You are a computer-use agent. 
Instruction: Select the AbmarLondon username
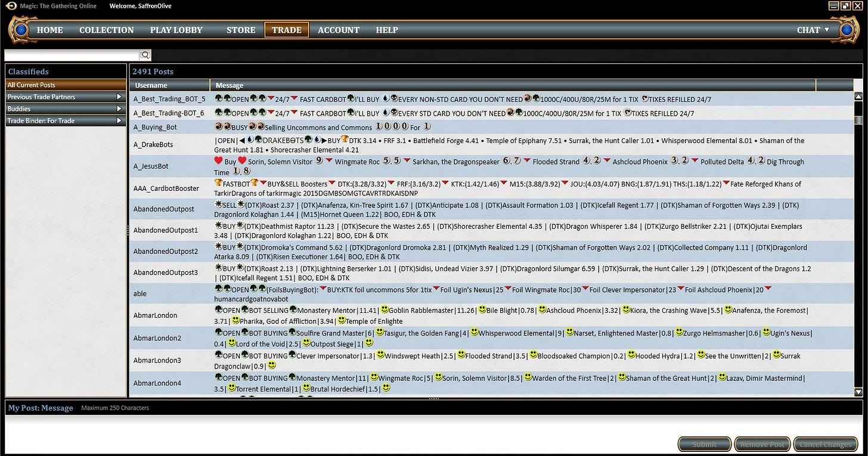click(x=155, y=315)
